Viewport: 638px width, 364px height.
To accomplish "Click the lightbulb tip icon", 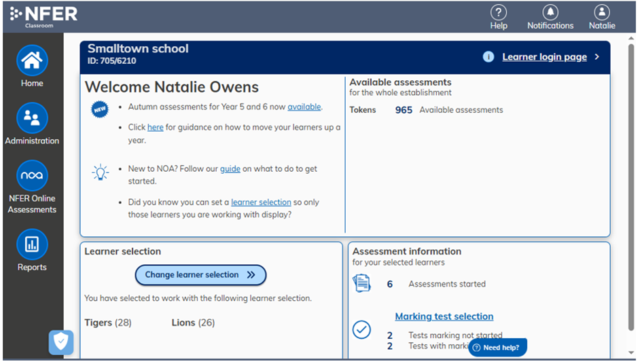I will tap(100, 172).
